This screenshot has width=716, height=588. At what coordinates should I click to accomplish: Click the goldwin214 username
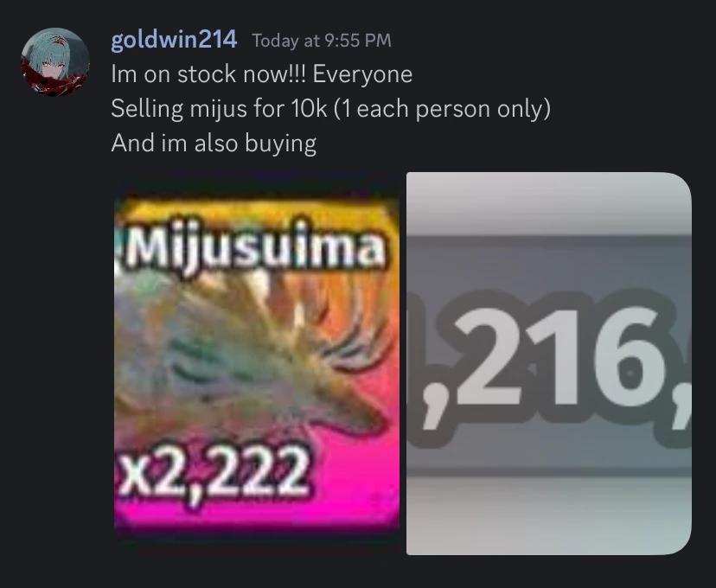[x=174, y=40]
